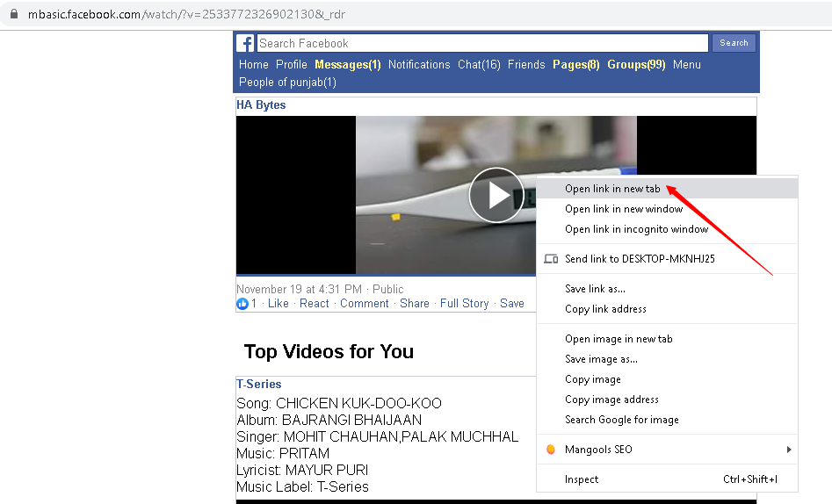Click the device icon beside Send link
The image size is (832, 504).
551,259
